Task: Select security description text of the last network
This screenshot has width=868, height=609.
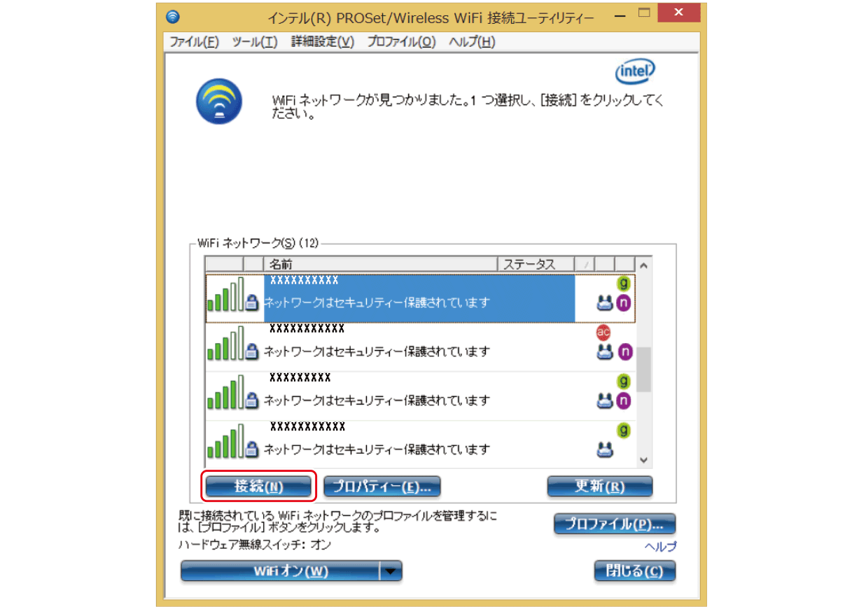Action: (x=377, y=449)
